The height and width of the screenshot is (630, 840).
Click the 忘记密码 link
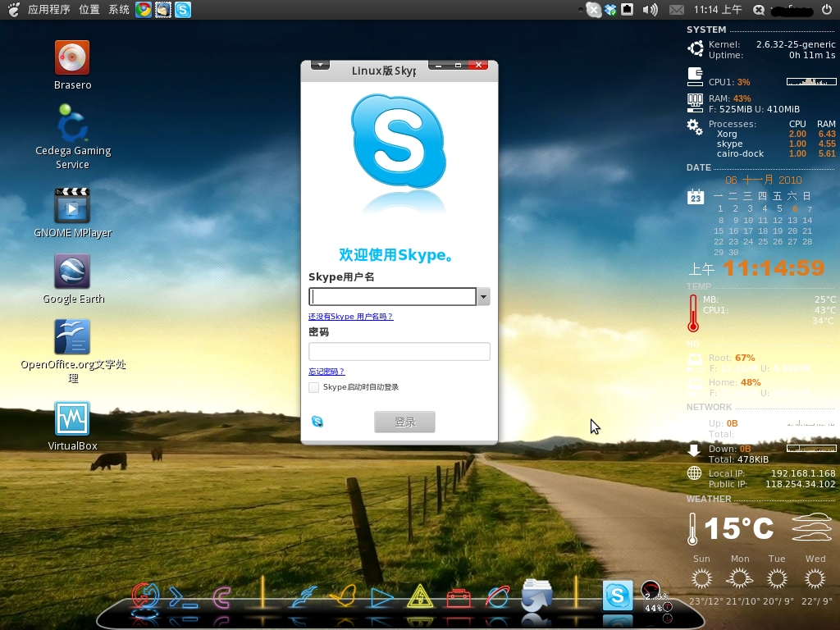[x=326, y=372]
